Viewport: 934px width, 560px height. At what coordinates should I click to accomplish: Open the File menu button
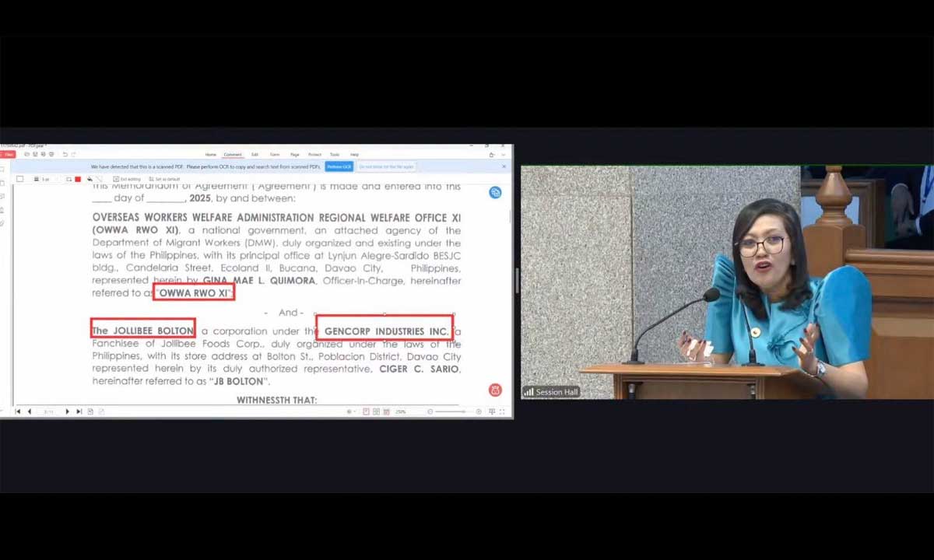click(8, 154)
